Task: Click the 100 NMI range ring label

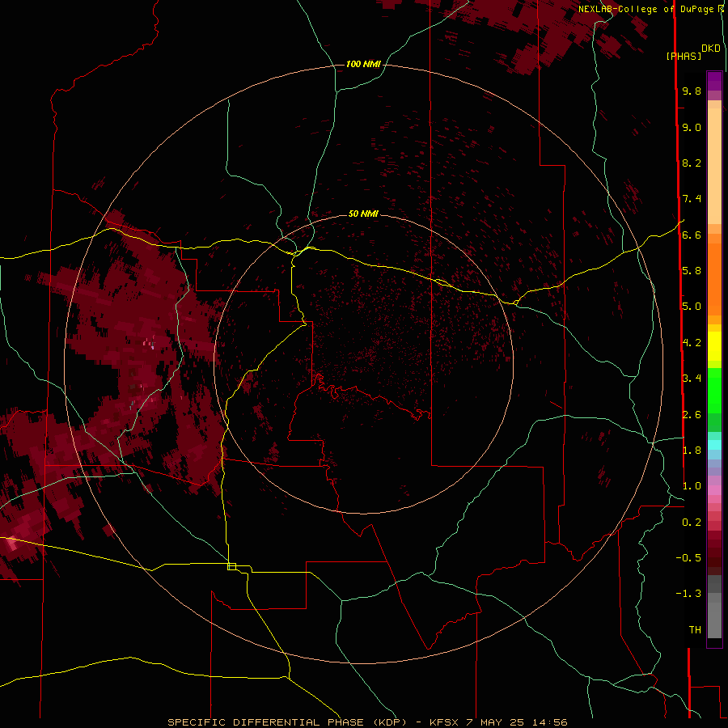Action: [363, 64]
